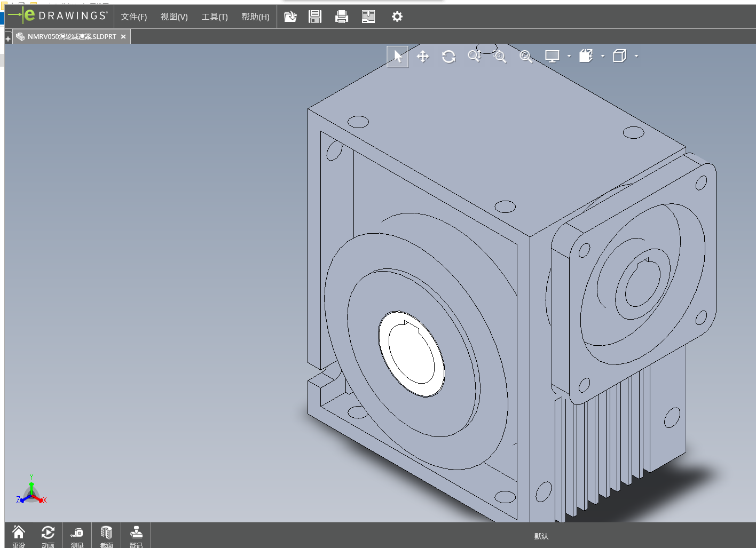Close the NMRV050涡轮减速器.SLDPRT tab
The image size is (756, 548).
tap(123, 37)
